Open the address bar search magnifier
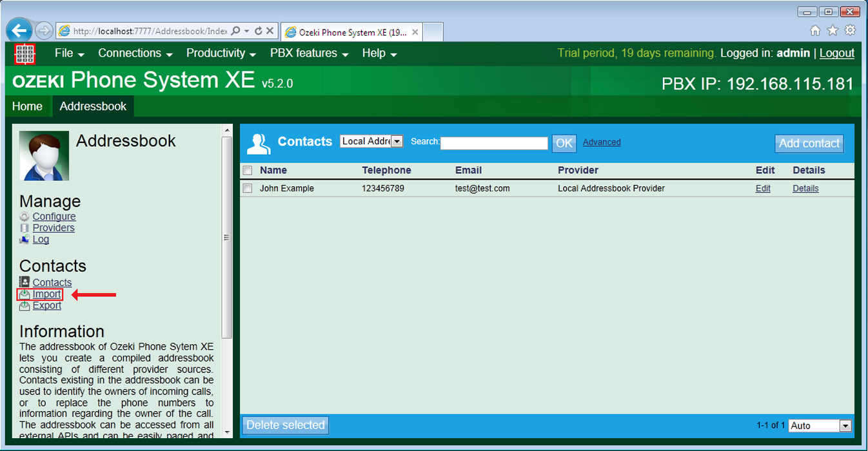Image resolution: width=868 pixels, height=451 pixels. click(x=236, y=30)
